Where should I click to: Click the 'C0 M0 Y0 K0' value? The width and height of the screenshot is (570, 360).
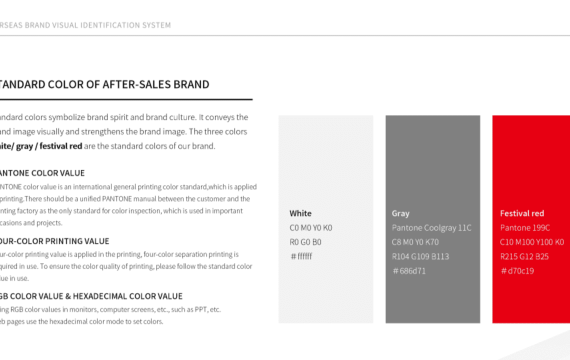click(x=311, y=228)
